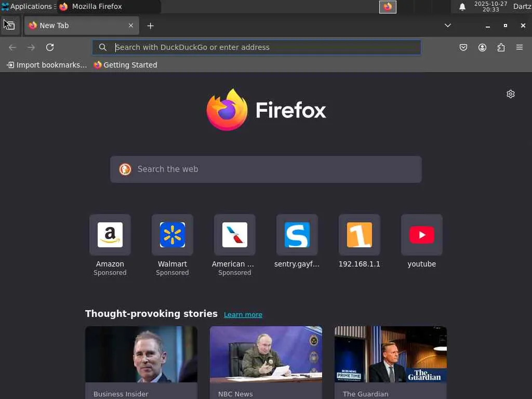The width and height of the screenshot is (532, 399).
Task: Go back with the back arrow
Action: [x=12, y=47]
